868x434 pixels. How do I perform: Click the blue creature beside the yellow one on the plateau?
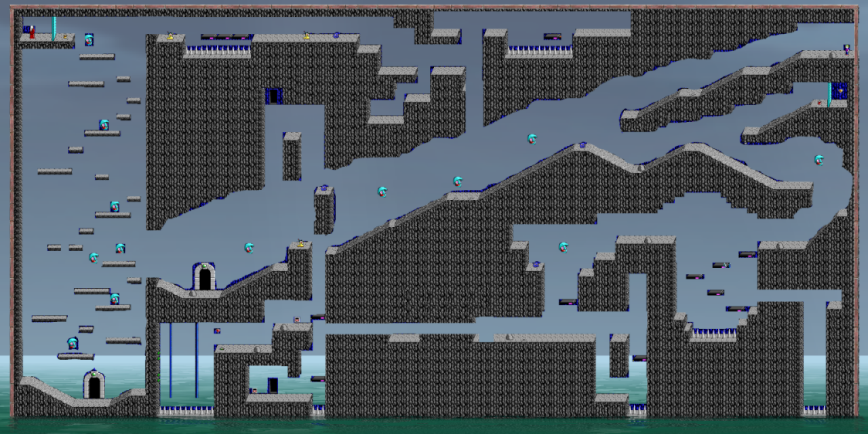336,35
